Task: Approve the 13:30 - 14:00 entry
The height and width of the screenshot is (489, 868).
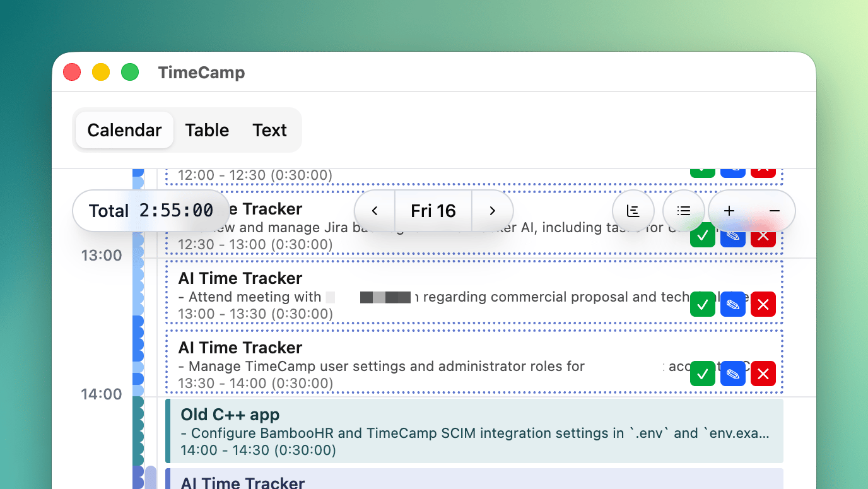Action: [703, 374]
